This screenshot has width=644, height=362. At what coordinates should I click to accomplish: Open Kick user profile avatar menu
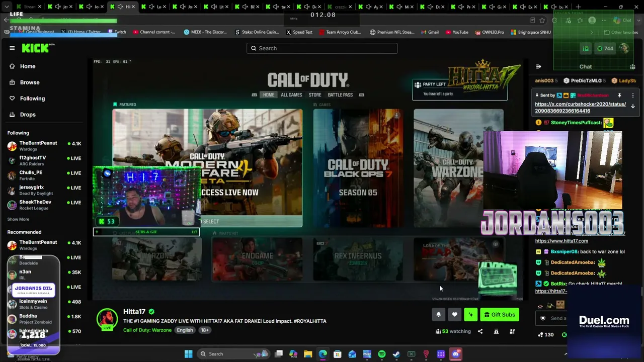(x=624, y=49)
